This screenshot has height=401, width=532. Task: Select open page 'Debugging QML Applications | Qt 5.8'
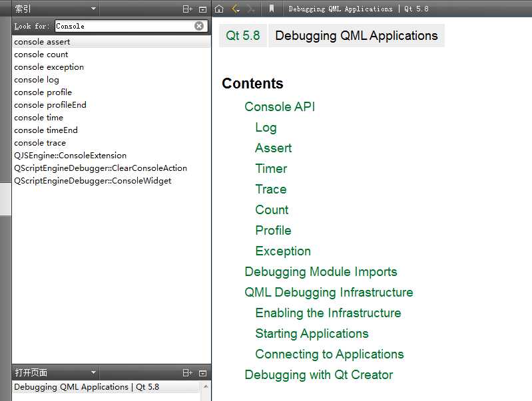coord(106,387)
